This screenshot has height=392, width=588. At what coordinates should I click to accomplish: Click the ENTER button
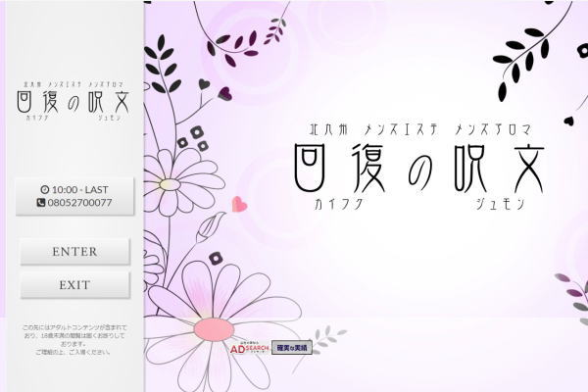point(75,251)
